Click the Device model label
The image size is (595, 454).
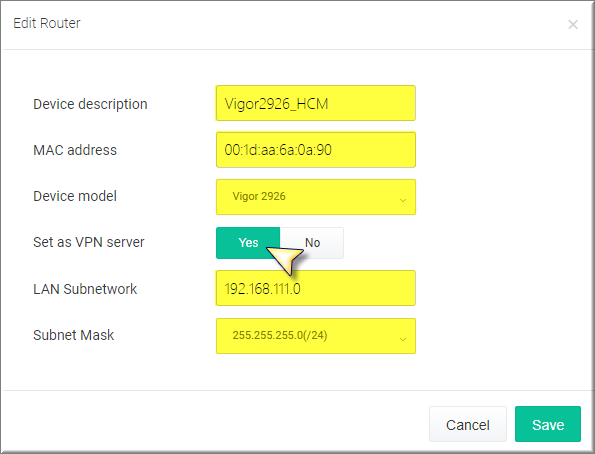[x=75, y=196]
